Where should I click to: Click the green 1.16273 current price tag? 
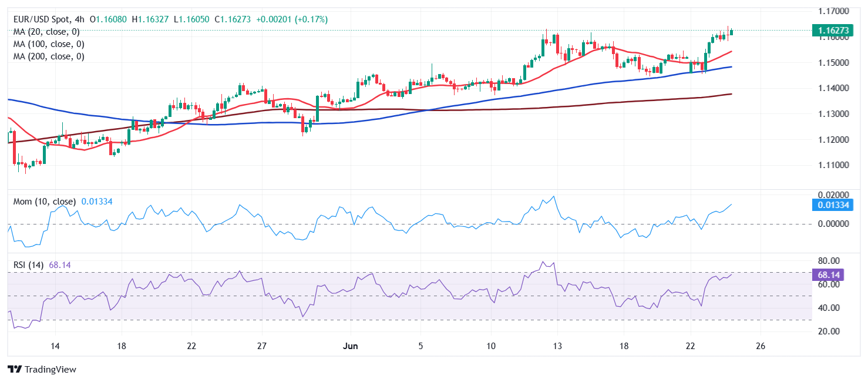[x=832, y=30]
